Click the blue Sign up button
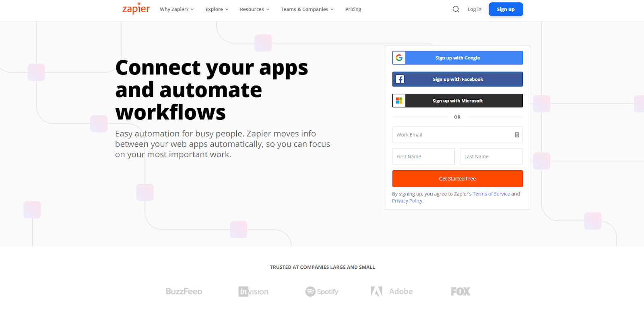Viewport: 644px width, 309px height. click(x=506, y=9)
